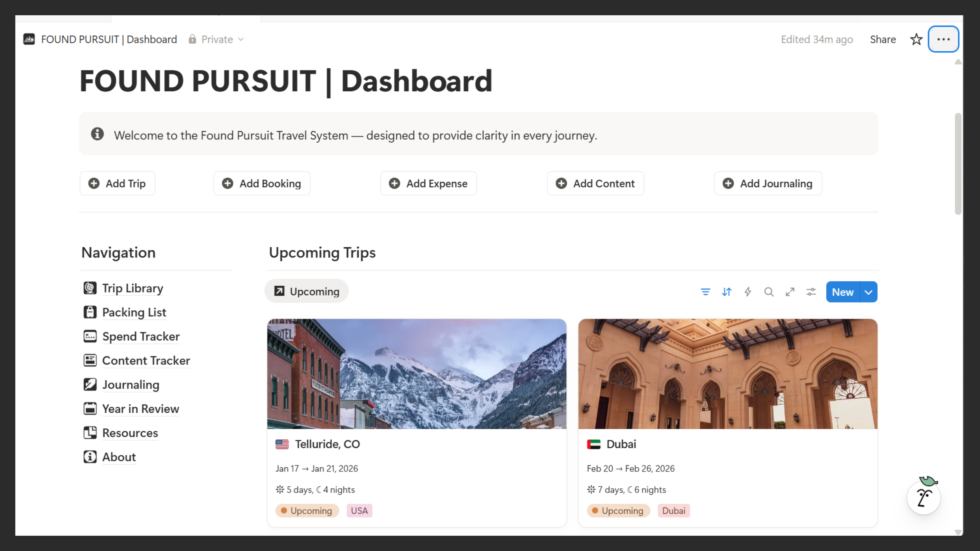This screenshot has height=551, width=980.
Task: Expand the Private sharing dropdown
Action: coord(216,40)
